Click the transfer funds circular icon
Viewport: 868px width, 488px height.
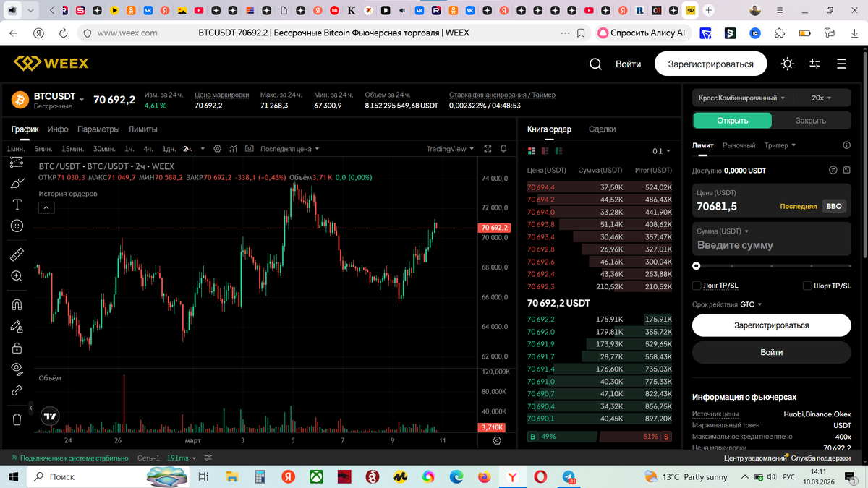pos(833,171)
